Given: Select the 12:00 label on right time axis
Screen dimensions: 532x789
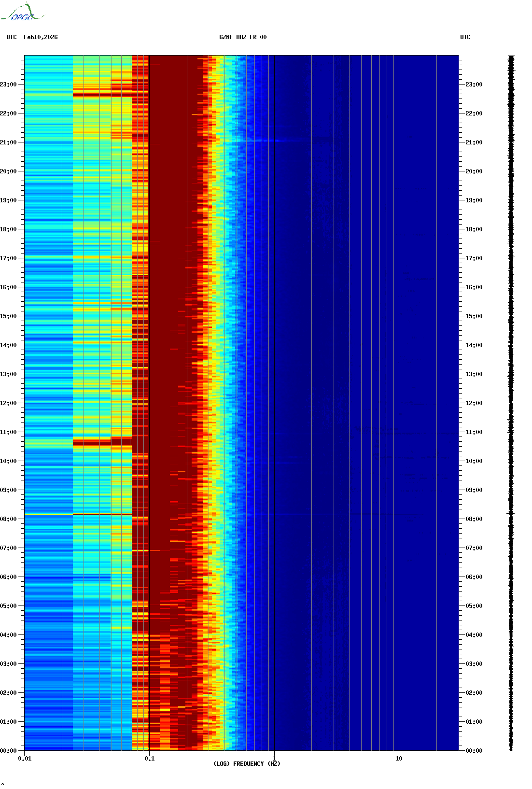Looking at the screenshot, I should coord(474,403).
